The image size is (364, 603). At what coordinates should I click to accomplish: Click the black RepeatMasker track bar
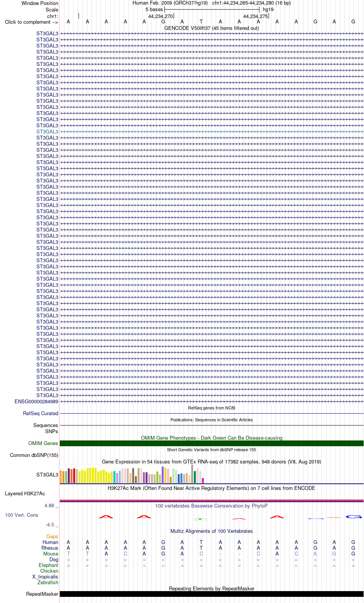coord(212,594)
